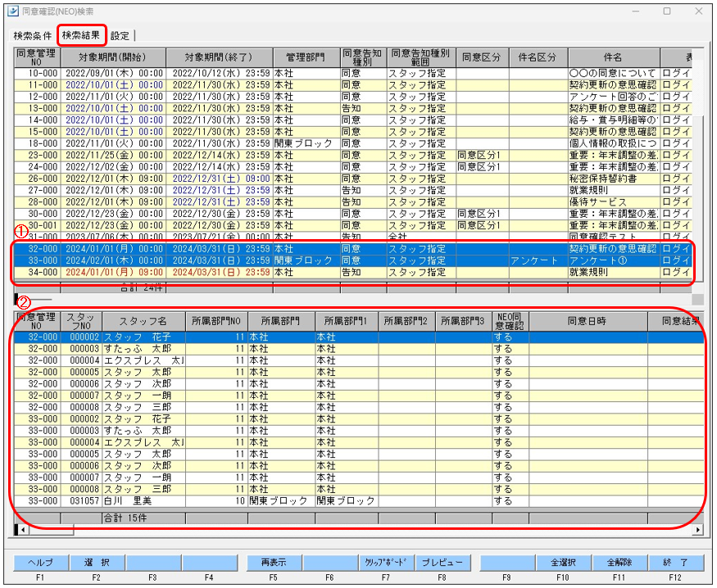The height and width of the screenshot is (588, 717).
Task: Select row 28-000 titled 優待サービス
Action: coord(352,202)
